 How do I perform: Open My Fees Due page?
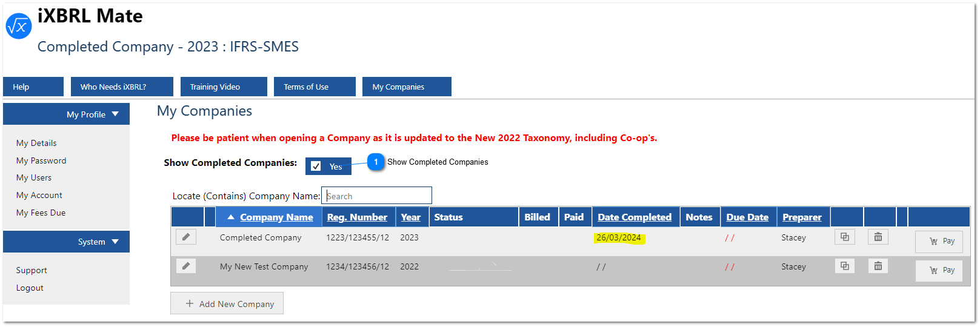[x=41, y=213]
